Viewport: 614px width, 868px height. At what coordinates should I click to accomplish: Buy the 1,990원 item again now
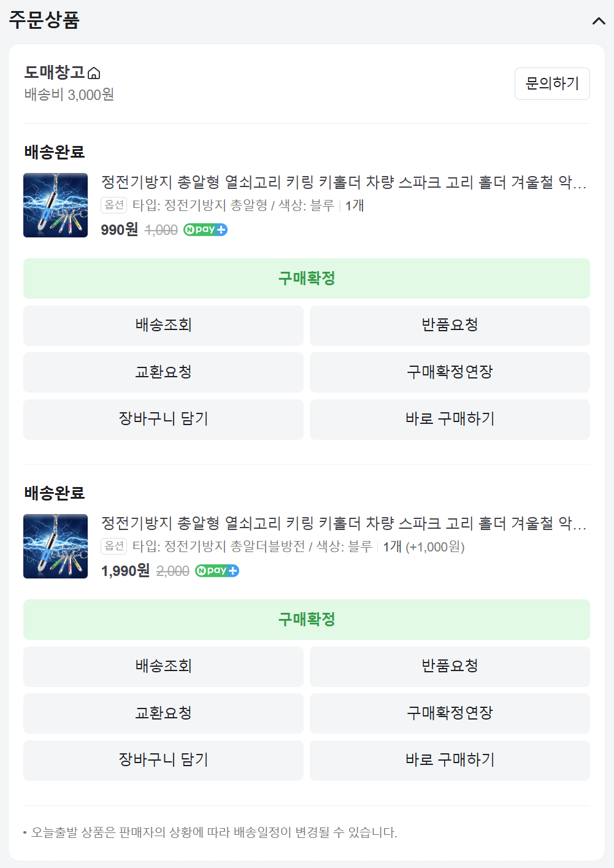pyautogui.click(x=450, y=760)
